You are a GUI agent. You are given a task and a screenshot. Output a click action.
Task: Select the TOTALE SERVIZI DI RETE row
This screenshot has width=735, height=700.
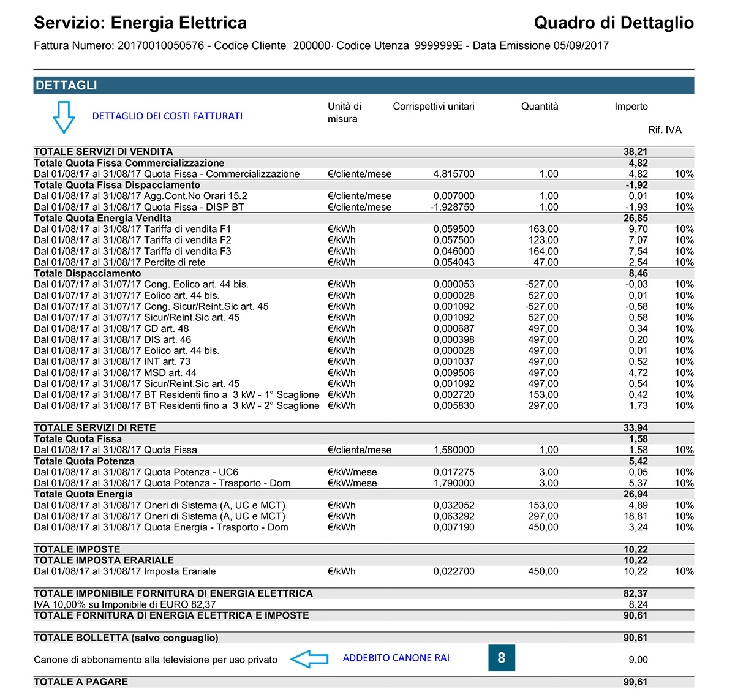pos(364,427)
